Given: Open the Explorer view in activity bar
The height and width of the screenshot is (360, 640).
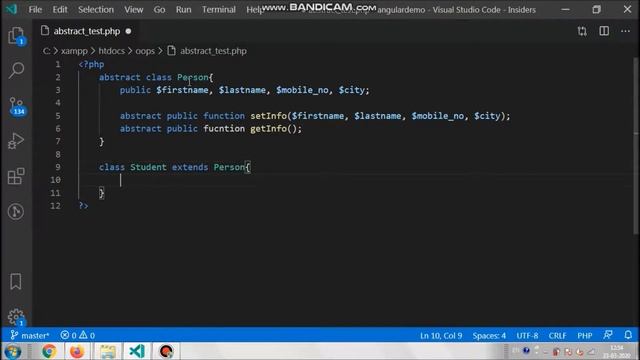Looking at the screenshot, I should coord(16,36).
